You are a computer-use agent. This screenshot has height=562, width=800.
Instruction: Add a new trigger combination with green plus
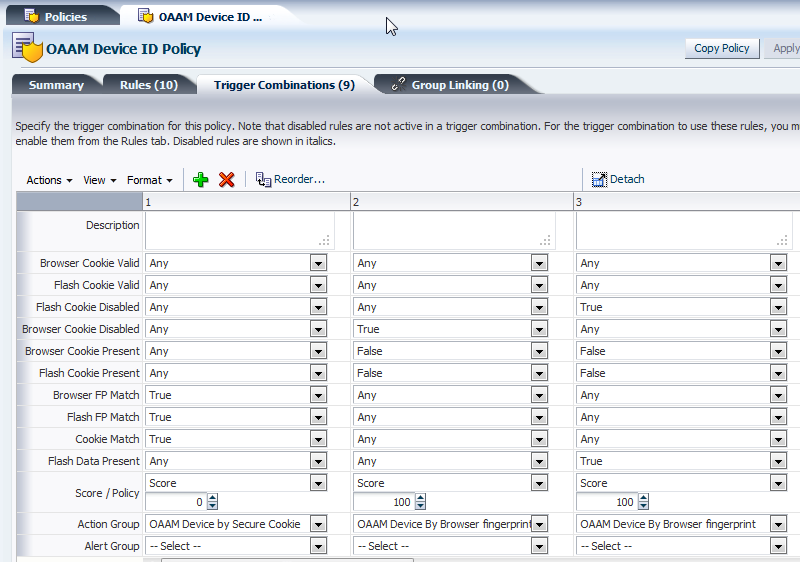pos(201,180)
